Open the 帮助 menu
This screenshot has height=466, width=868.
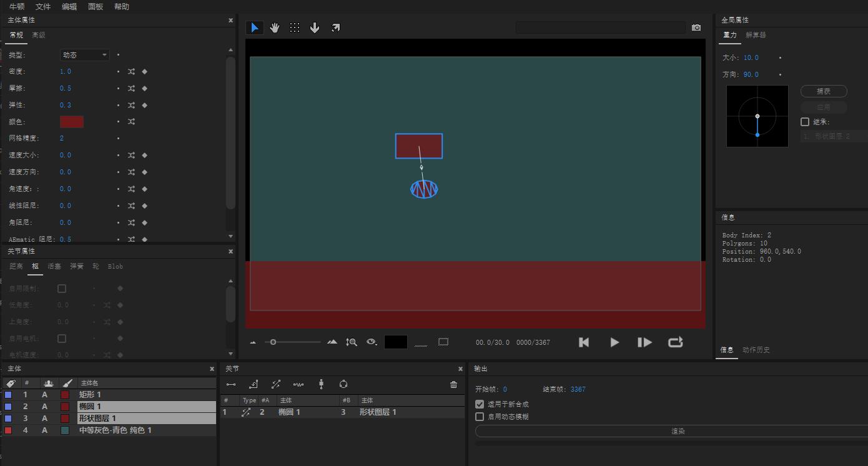[122, 7]
